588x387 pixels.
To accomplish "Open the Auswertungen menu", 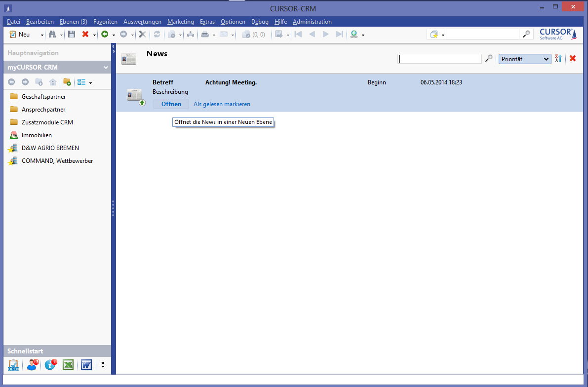I will (x=142, y=22).
